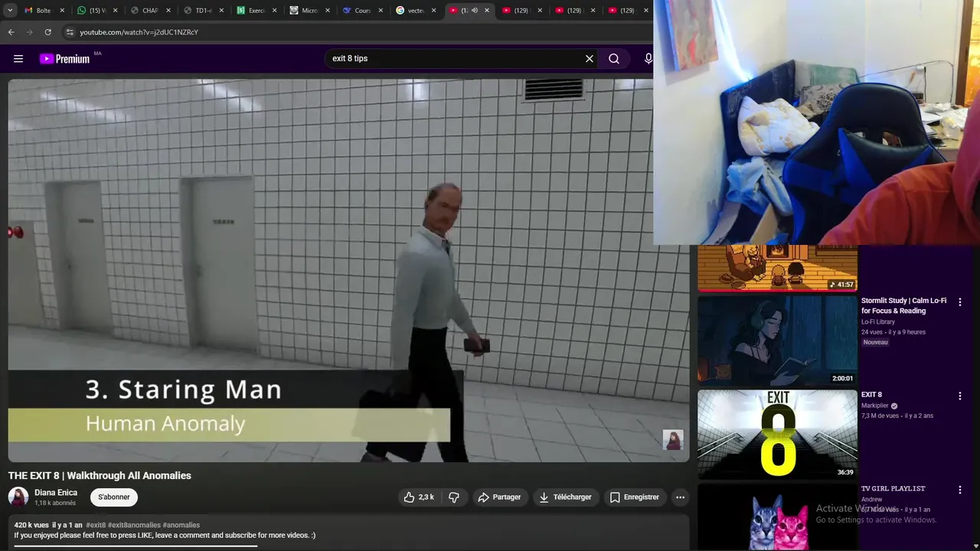Screen dimensions: 980x551
Task: Save video to playlist with Enregistrer
Action: (x=634, y=497)
